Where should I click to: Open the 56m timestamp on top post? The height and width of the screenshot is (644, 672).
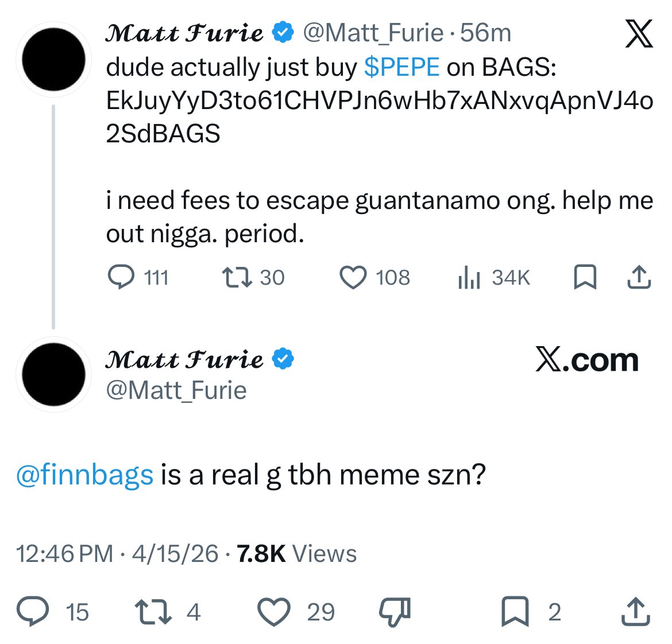(485, 33)
